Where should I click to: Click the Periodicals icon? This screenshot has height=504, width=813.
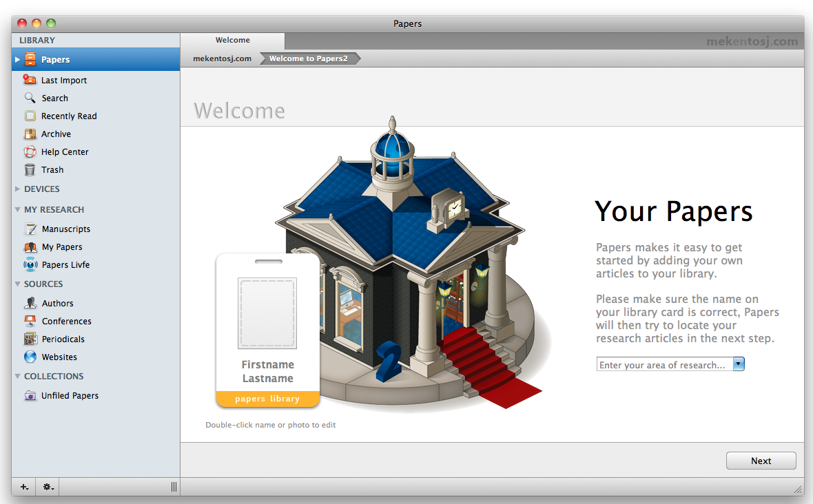coord(30,339)
